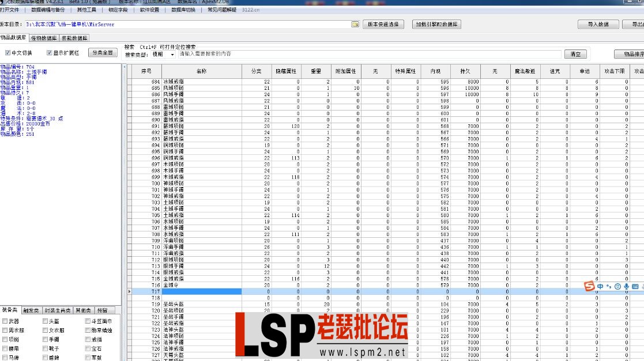Select row 685 风域项链 name cell
This screenshot has height=361, width=644.
pyautogui.click(x=201, y=88)
